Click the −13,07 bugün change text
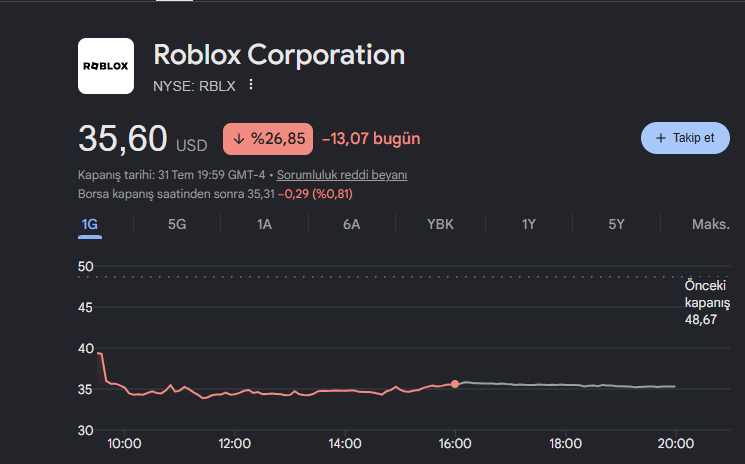The width and height of the screenshot is (745, 464). pos(371,139)
